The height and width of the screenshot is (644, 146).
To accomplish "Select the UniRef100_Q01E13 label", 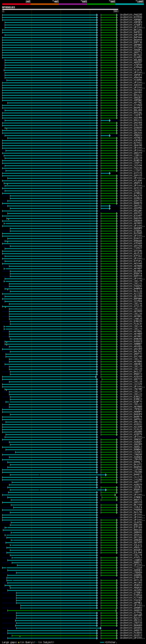I will 131,635.
